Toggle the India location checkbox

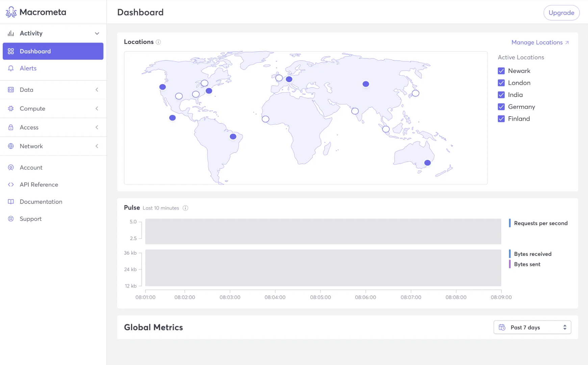(501, 95)
